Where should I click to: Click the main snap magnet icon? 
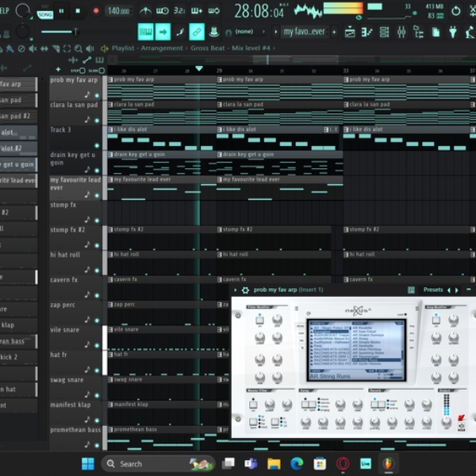[228, 33]
